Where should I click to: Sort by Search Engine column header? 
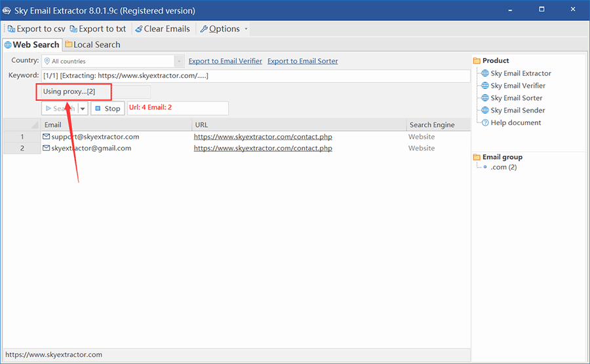coord(439,124)
